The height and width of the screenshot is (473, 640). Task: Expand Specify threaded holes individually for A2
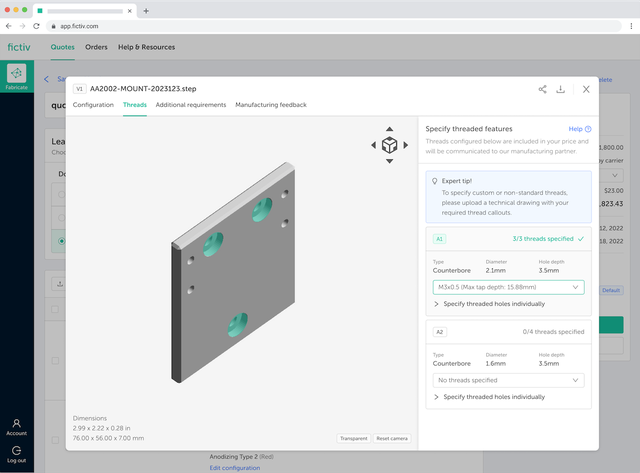(489, 397)
